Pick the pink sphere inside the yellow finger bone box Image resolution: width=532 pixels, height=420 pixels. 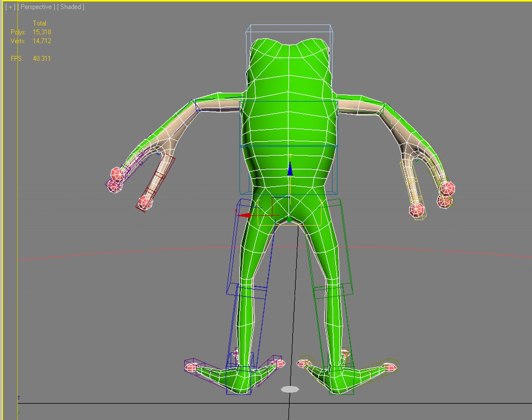(416, 210)
